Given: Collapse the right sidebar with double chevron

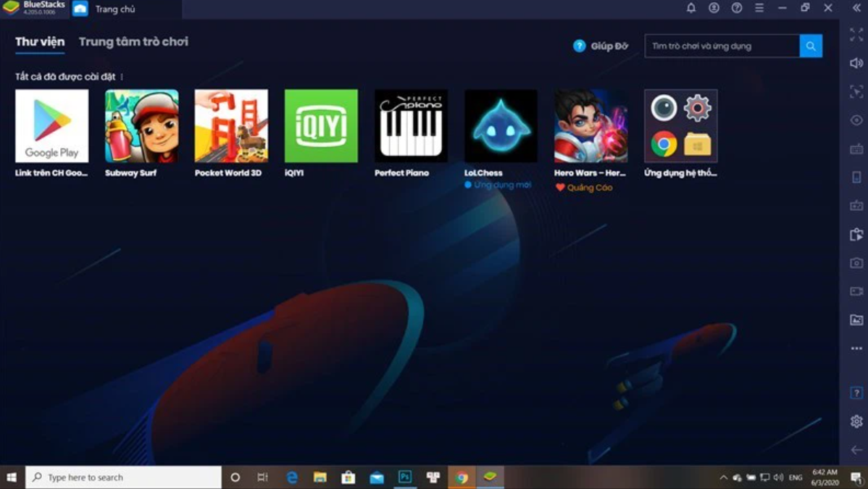Looking at the screenshot, I should click(x=856, y=8).
